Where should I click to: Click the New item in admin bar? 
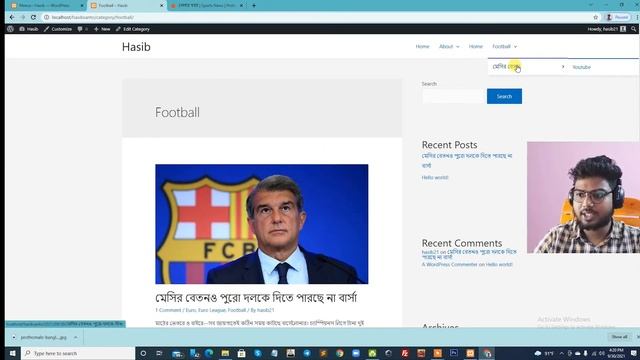[102, 29]
